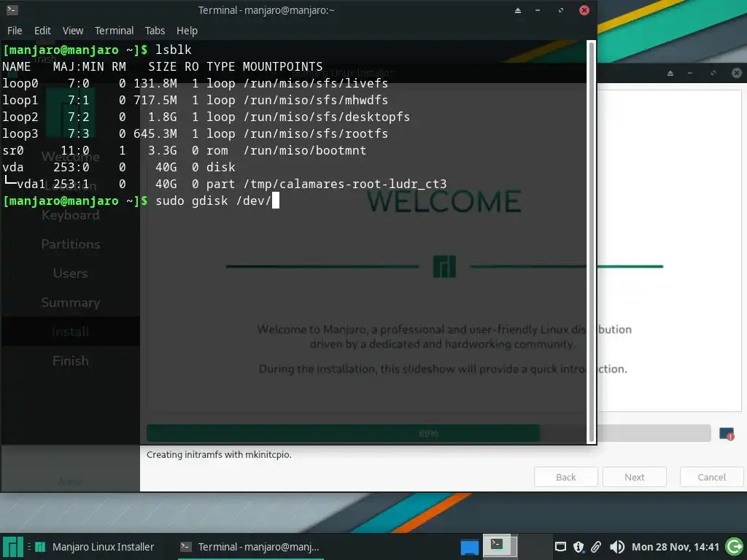Image resolution: width=747 pixels, height=560 pixels.
Task: Click the Manjaro logo in the installer slideshow
Action: point(444,267)
